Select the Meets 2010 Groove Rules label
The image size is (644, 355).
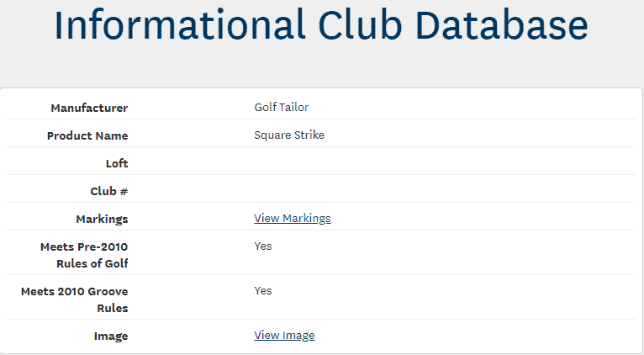(75, 299)
